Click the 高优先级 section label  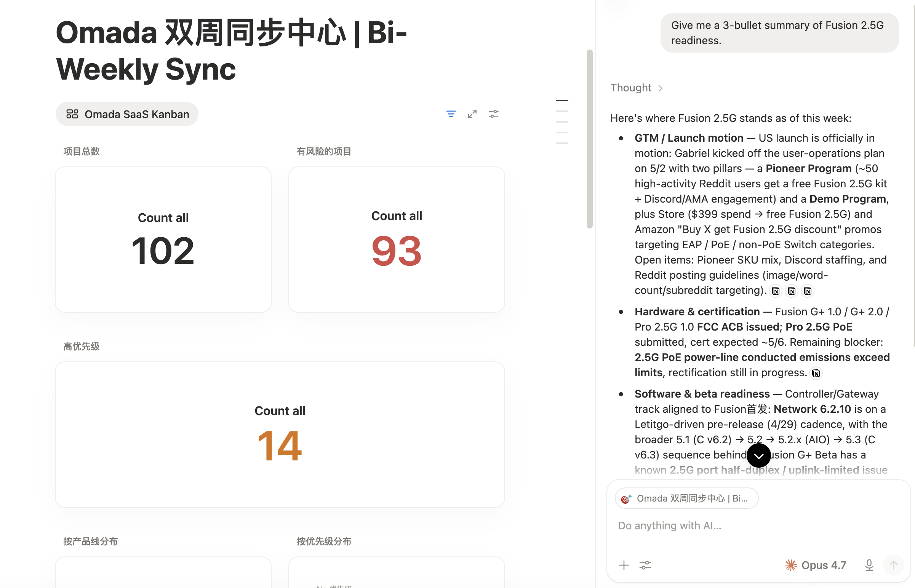(x=82, y=346)
